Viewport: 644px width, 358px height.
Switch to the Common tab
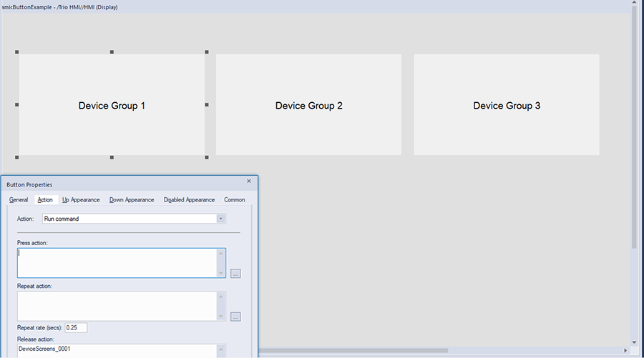click(234, 199)
